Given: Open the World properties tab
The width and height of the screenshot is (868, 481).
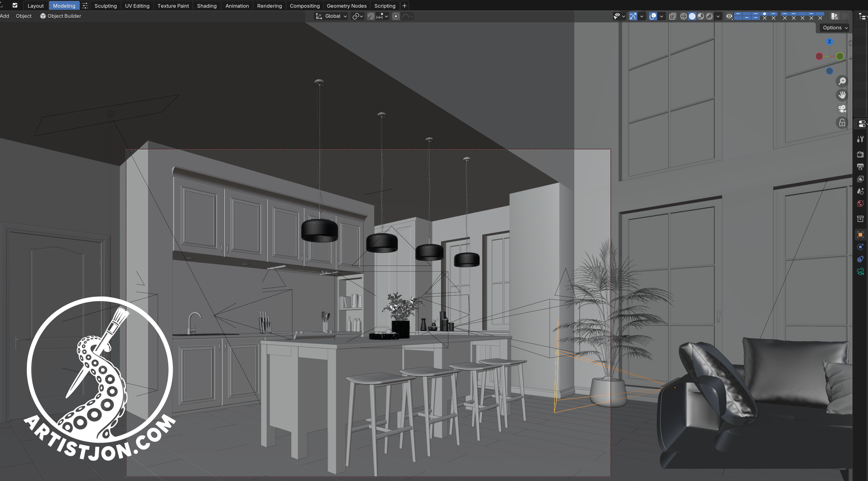Looking at the screenshot, I should point(860,204).
